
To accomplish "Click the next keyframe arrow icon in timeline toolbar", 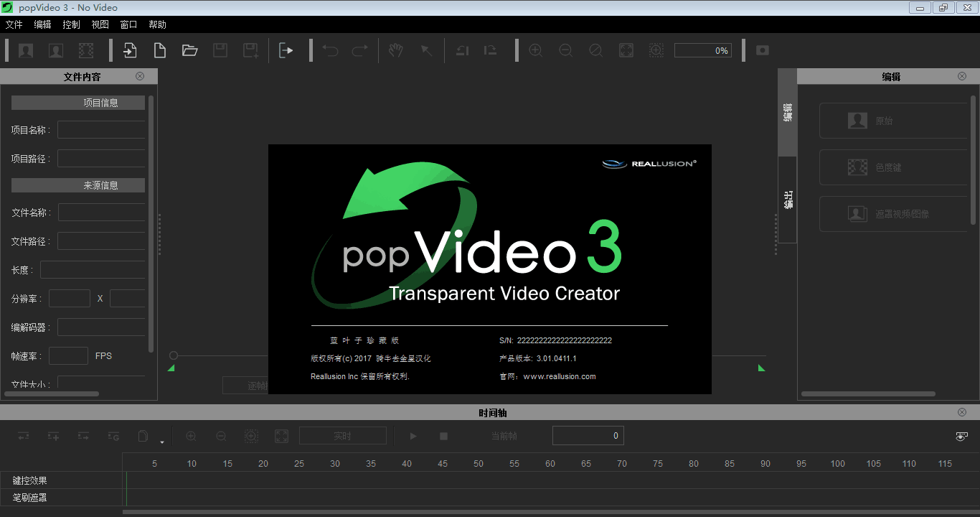I will [x=84, y=436].
